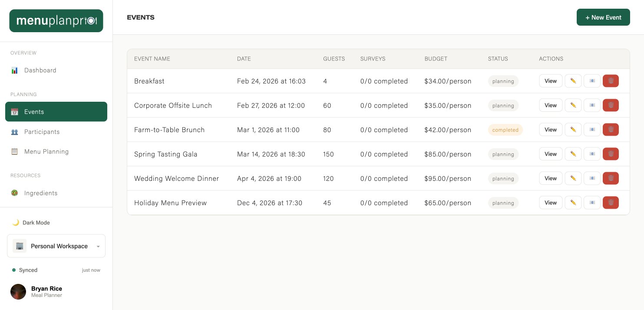The height and width of the screenshot is (310, 644).
Task: Edit Holiday Menu Preview using pencil icon
Action: tap(573, 203)
